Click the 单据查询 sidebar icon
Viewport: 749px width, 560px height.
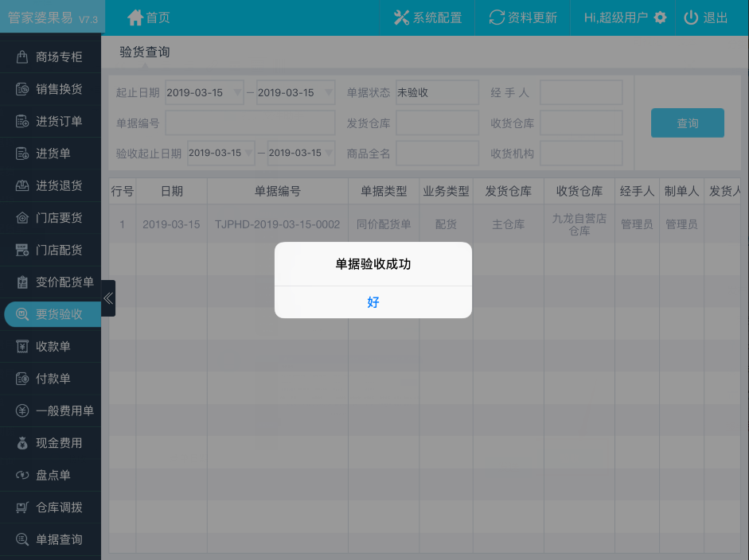pyautogui.click(x=22, y=539)
